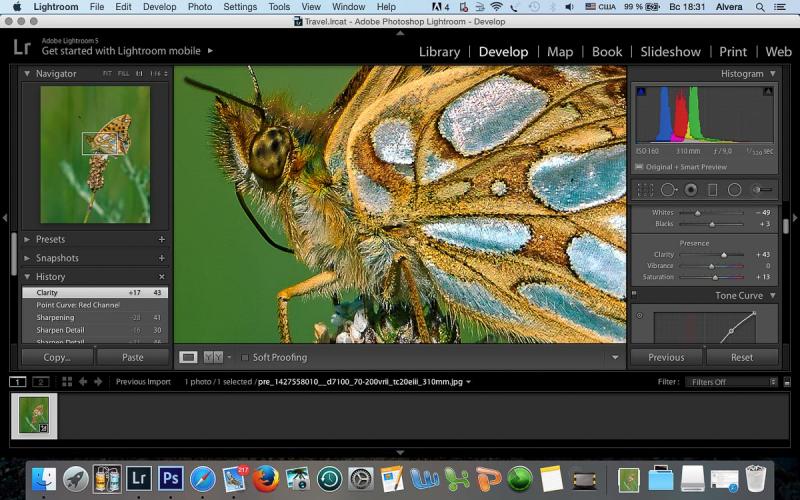Viewport: 800px width, 500px height.
Task: Go back using filmstrip left arrow
Action: tap(83, 382)
